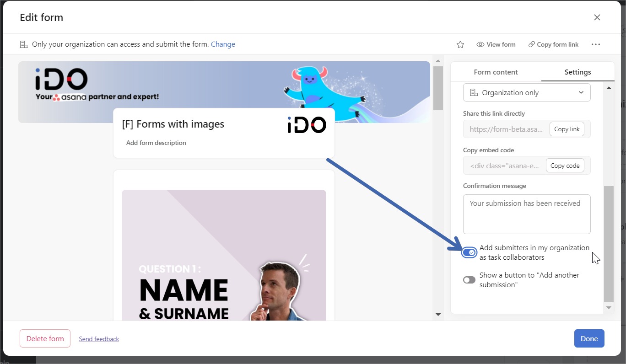Screen dimensions: 626x364
Task: Copy the share link with the Copy link button
Action: 567,129
